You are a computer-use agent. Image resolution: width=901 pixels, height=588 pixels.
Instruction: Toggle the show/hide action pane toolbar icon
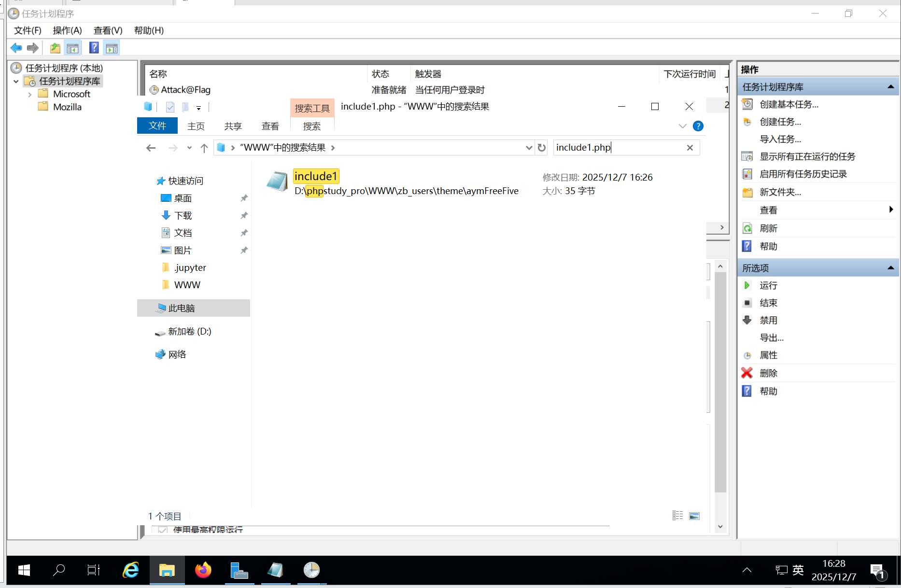(112, 48)
